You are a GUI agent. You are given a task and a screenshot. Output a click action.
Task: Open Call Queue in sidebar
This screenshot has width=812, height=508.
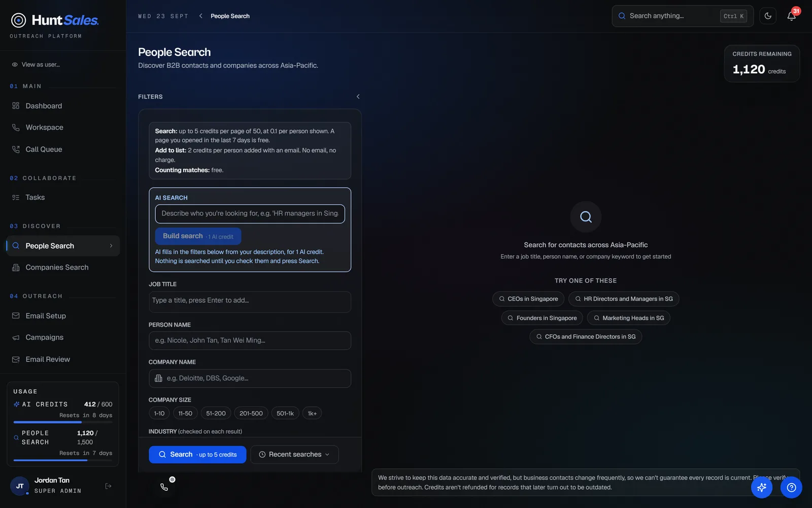[63, 149]
